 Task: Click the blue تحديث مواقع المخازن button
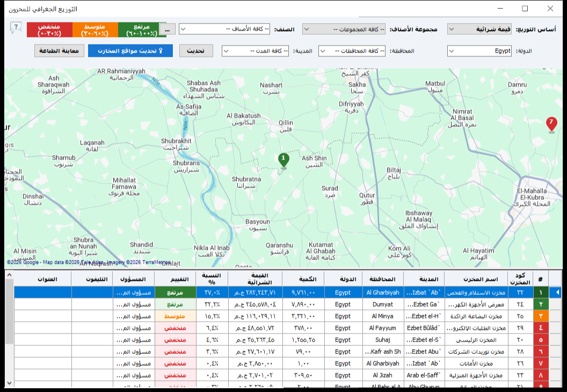(x=130, y=50)
